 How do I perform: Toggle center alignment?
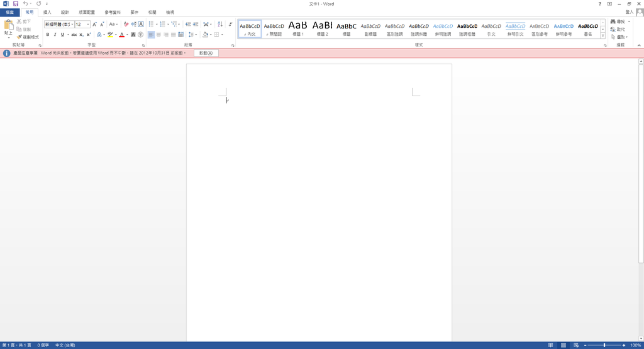158,35
